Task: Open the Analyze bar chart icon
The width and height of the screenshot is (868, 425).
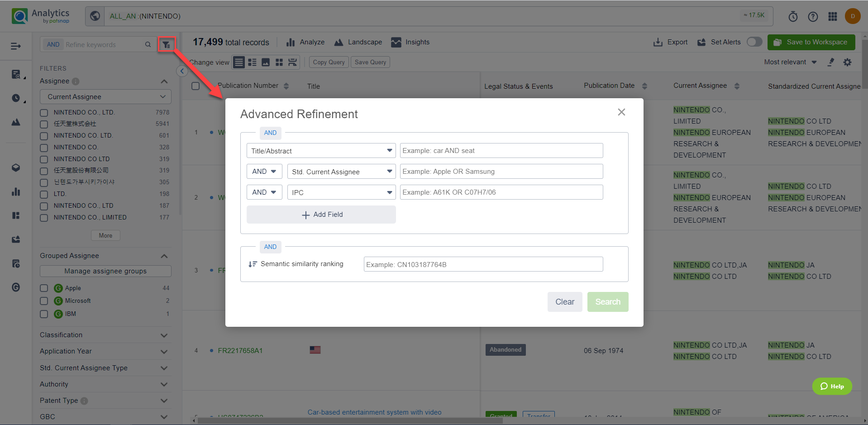Action: pos(291,43)
